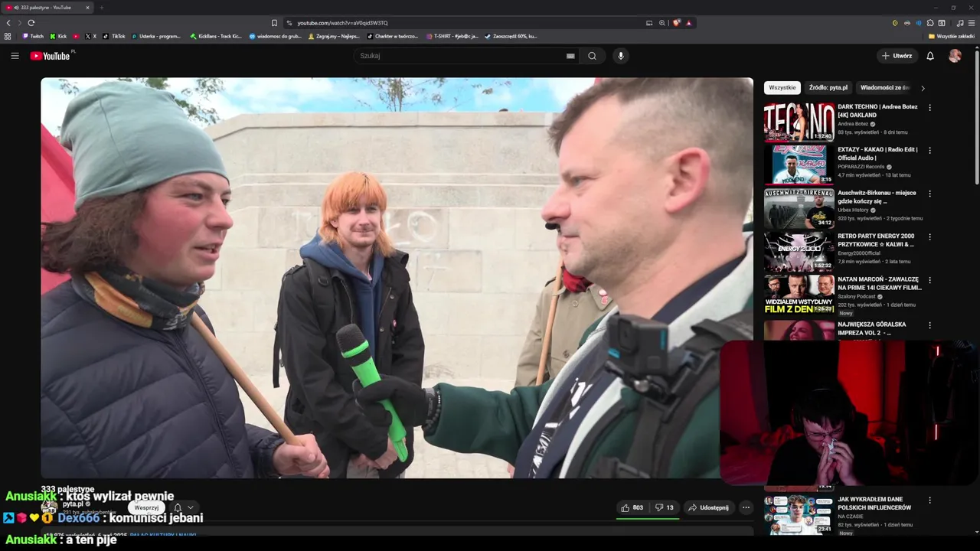Image resolution: width=980 pixels, height=551 pixels.
Task: Click the Urbex History channel name
Action: (x=853, y=210)
